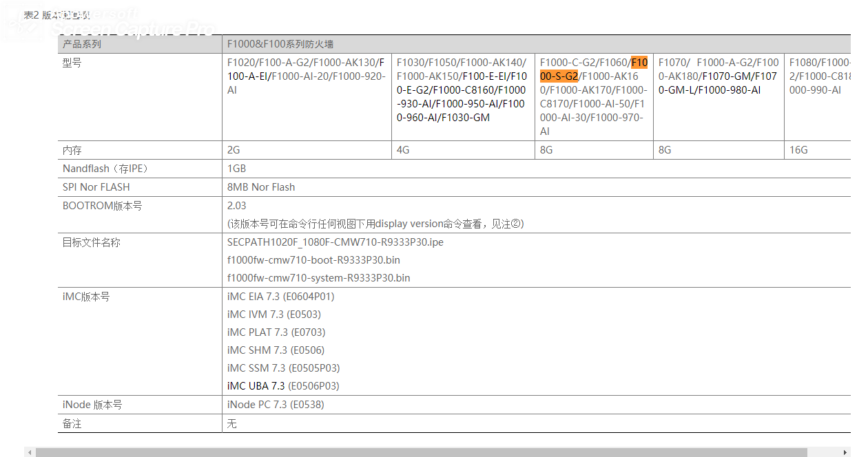The image size is (868, 457).
Task: Click the horizontal scrollbar left arrow
Action: (x=29, y=452)
